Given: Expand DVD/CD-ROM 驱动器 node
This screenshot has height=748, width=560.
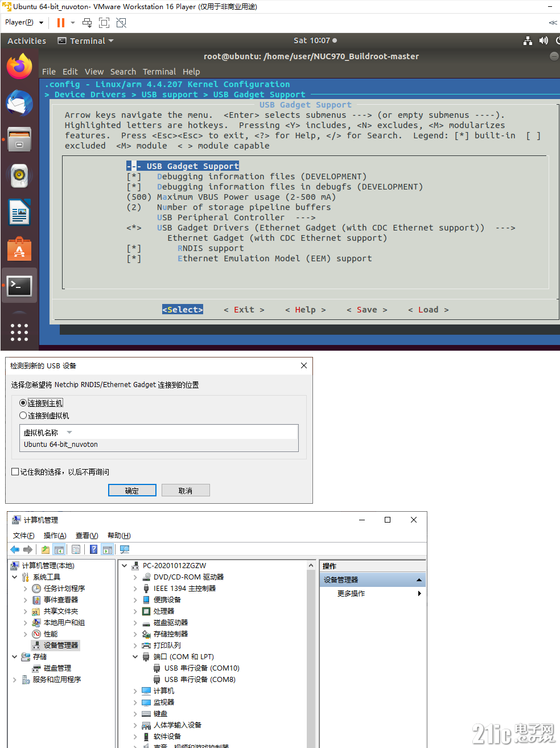Looking at the screenshot, I should (x=135, y=577).
